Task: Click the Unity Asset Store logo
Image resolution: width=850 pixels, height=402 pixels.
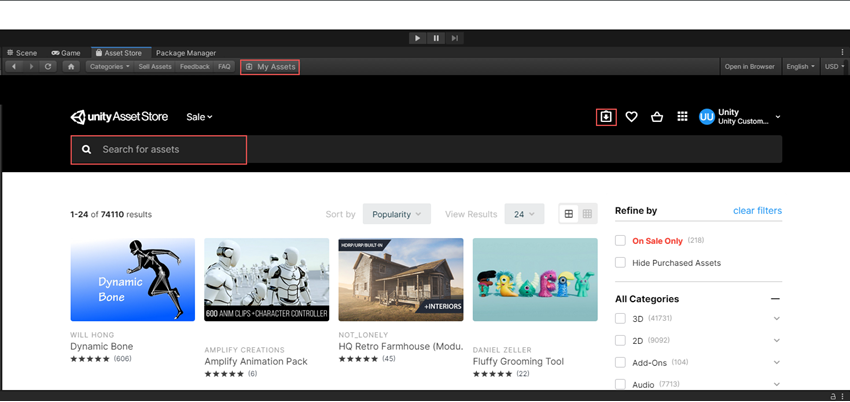Action: pos(119,116)
